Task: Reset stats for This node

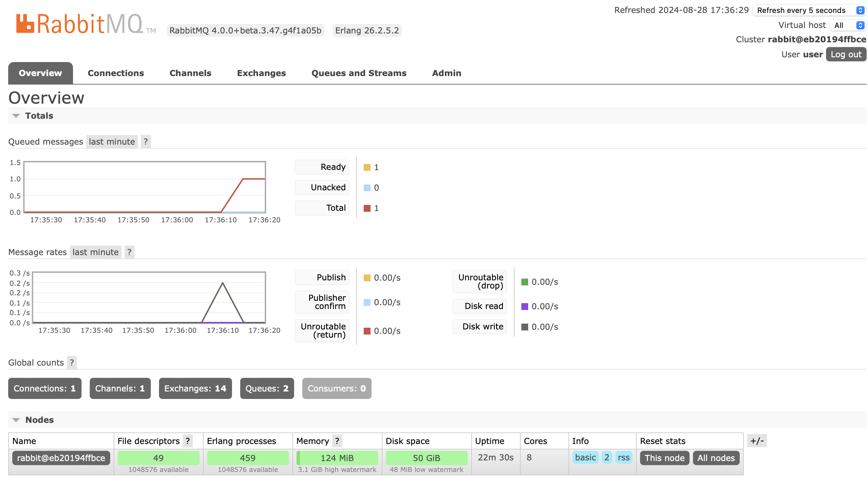Action: point(665,458)
